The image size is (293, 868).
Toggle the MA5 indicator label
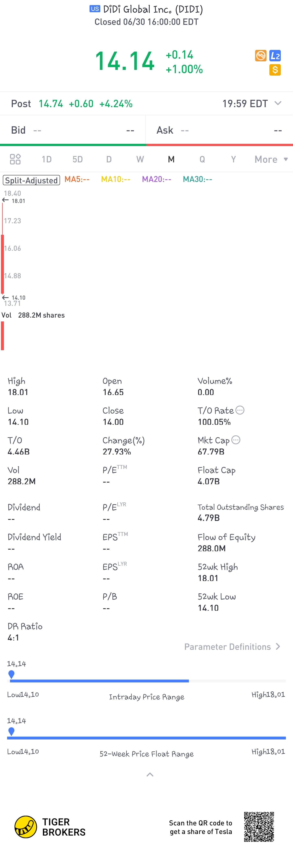pyautogui.click(x=77, y=179)
